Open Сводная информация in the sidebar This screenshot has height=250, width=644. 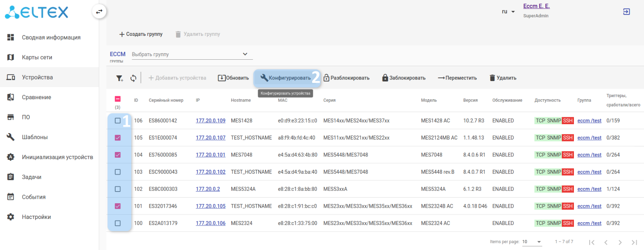(51, 37)
